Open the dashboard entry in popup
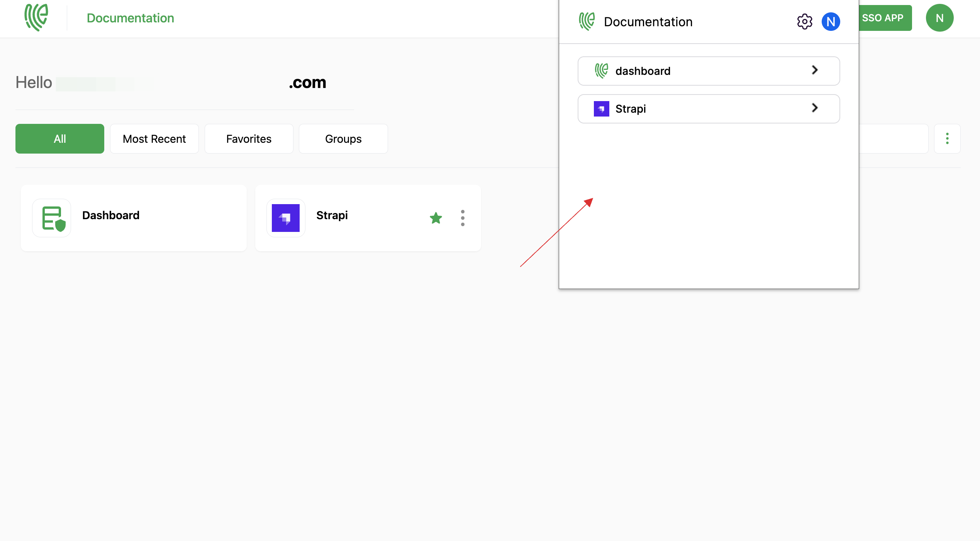Viewport: 980px width, 541px height. (x=709, y=71)
